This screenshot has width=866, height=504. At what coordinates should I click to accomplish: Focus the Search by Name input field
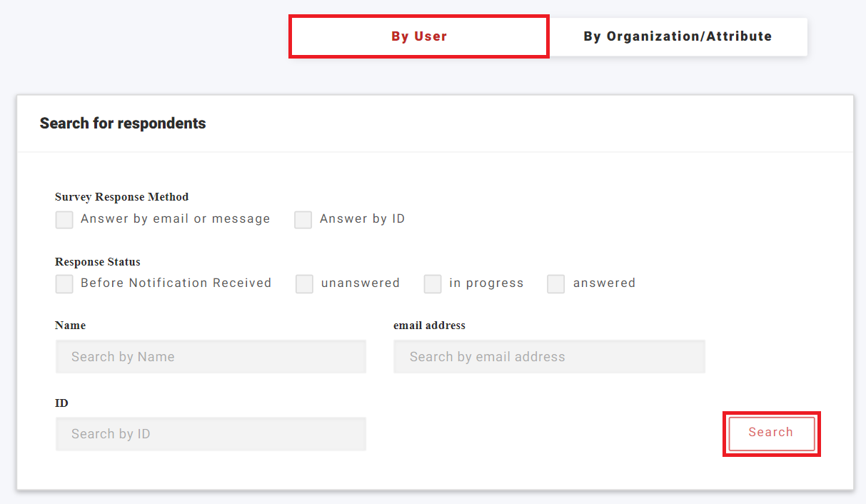pyautogui.click(x=211, y=356)
